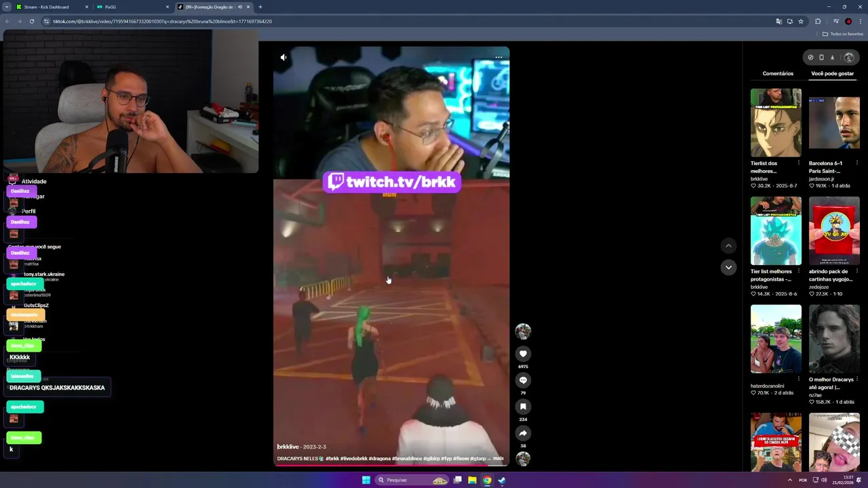
Task: Go back to the previous page
Action: click(x=7, y=21)
